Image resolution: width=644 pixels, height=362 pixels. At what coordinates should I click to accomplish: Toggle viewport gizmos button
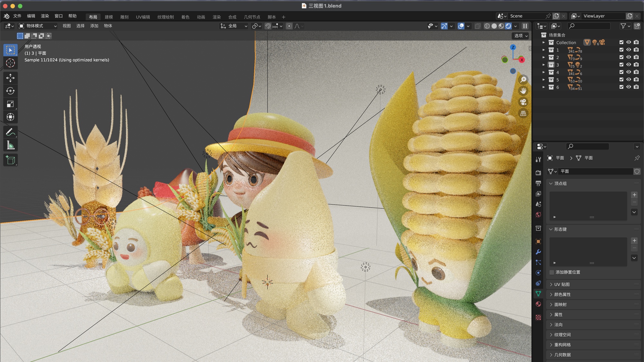(x=444, y=26)
